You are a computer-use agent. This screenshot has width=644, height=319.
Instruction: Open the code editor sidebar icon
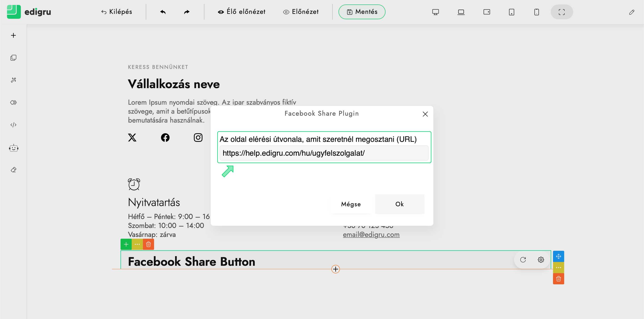(x=13, y=125)
